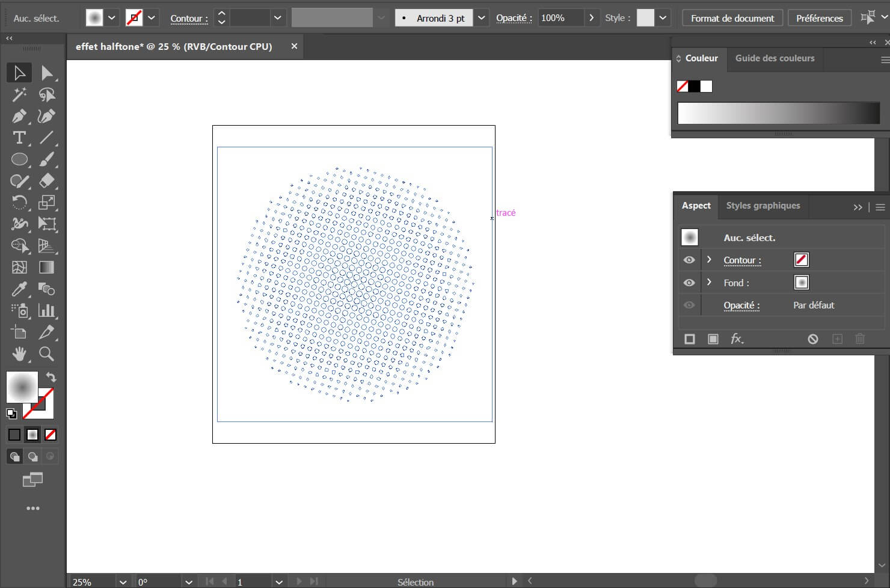The image size is (890, 588).
Task: Set paint mode to Gradient
Action: pyautogui.click(x=33, y=435)
